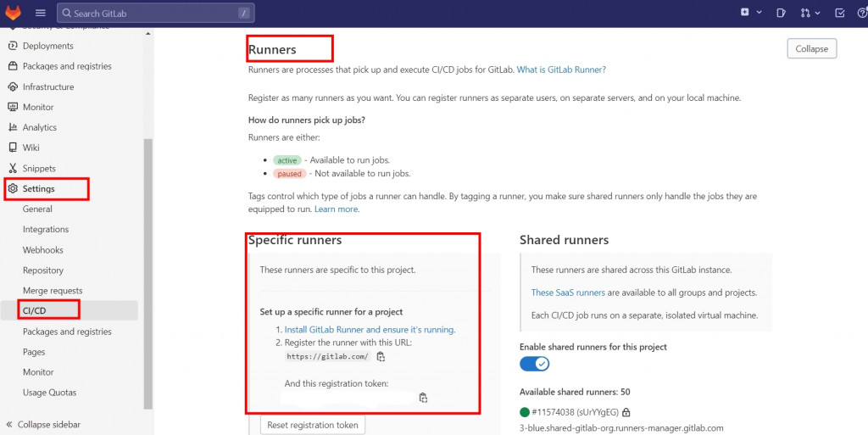Screen dimensions: 868x435
Task: Select General under Settings
Action: click(x=37, y=209)
